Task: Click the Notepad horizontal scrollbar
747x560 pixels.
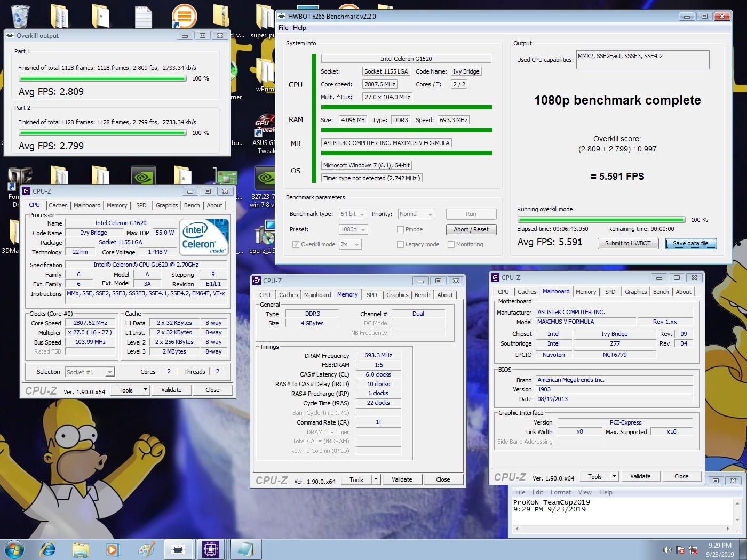Action: click(623, 529)
